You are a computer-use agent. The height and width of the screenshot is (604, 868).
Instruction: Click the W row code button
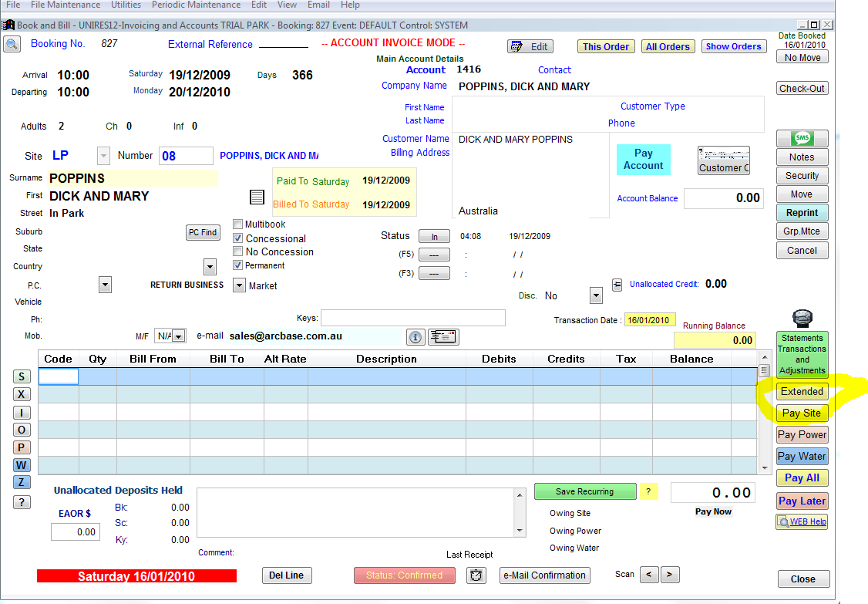[x=22, y=465]
